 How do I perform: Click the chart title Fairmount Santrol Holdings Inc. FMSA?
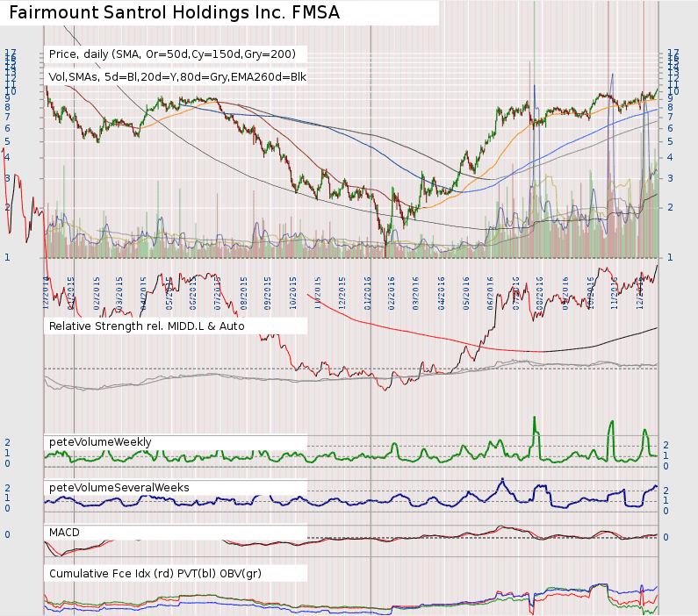(x=174, y=12)
